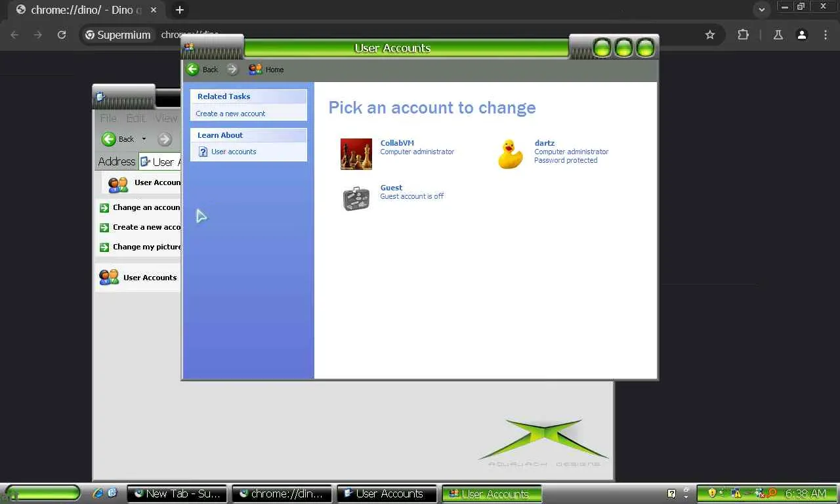Open the browser profile avatar
The height and width of the screenshot is (504, 840).
point(801,35)
